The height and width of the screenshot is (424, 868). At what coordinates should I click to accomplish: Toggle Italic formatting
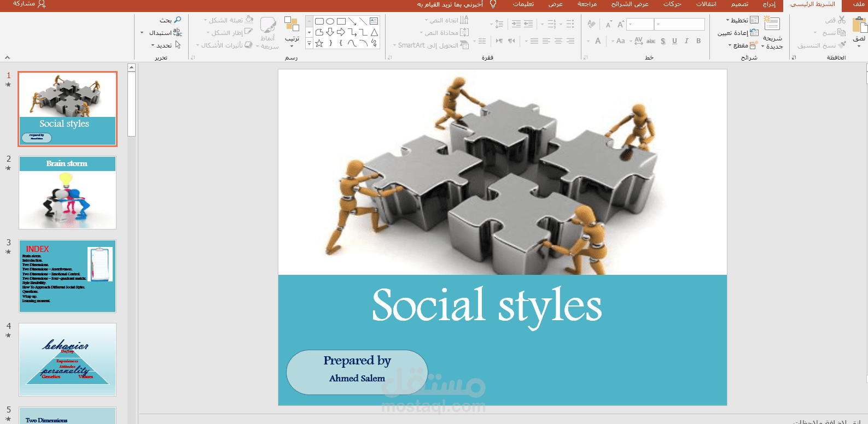(x=686, y=41)
